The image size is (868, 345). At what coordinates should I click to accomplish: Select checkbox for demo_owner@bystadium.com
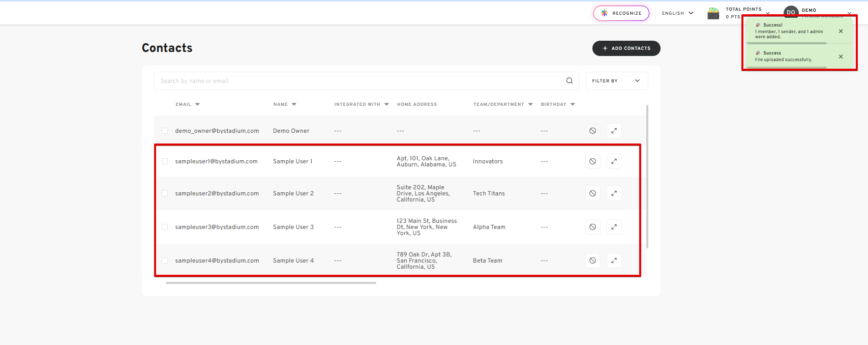click(x=165, y=131)
